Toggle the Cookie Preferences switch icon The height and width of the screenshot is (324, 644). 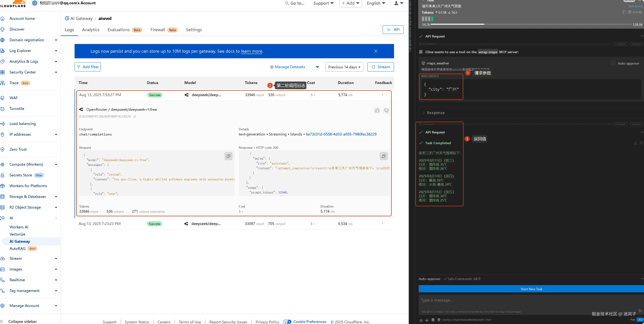[x=287, y=321]
